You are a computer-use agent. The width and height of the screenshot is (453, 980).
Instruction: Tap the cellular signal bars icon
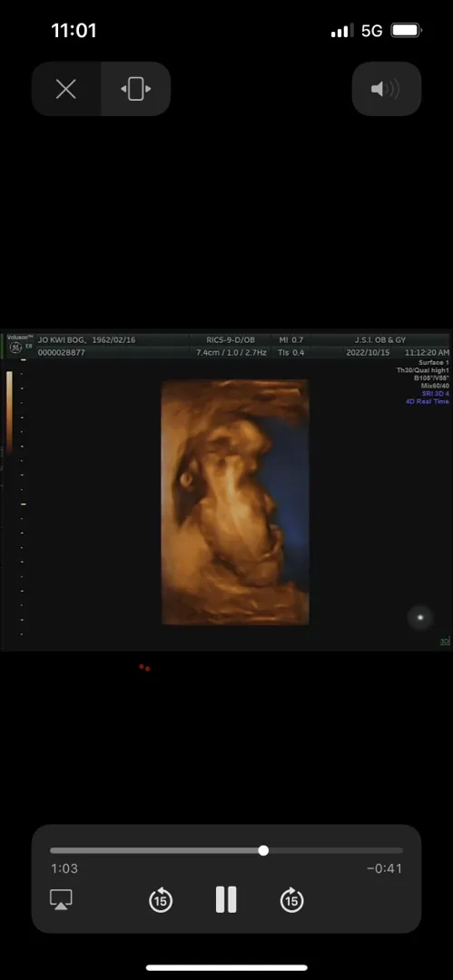pyautogui.click(x=341, y=31)
